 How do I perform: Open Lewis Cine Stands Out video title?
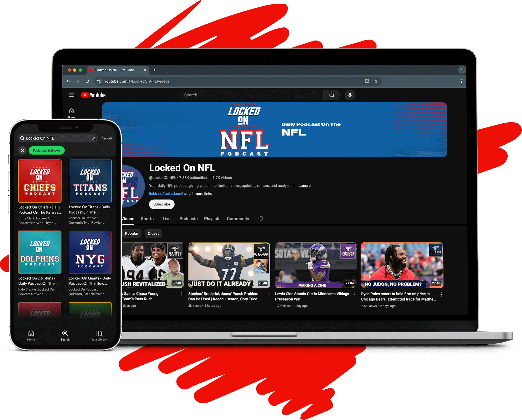coord(312,296)
